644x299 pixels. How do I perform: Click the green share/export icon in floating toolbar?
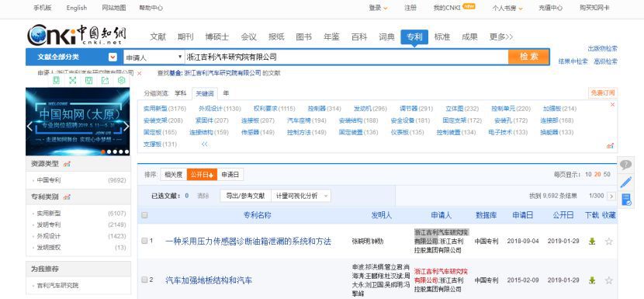106,81
